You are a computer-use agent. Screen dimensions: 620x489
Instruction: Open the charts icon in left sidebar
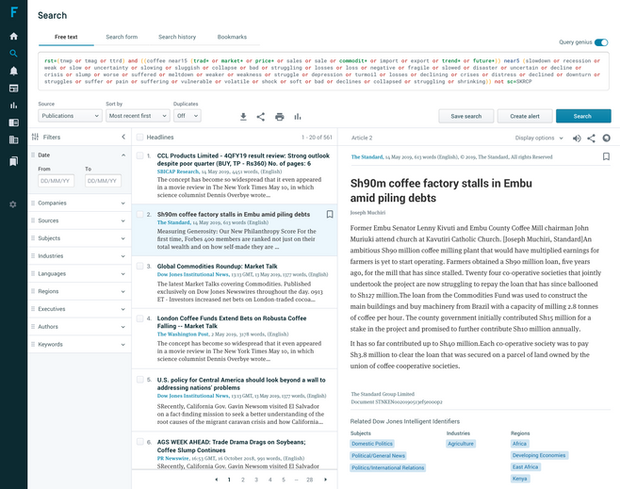click(13, 105)
